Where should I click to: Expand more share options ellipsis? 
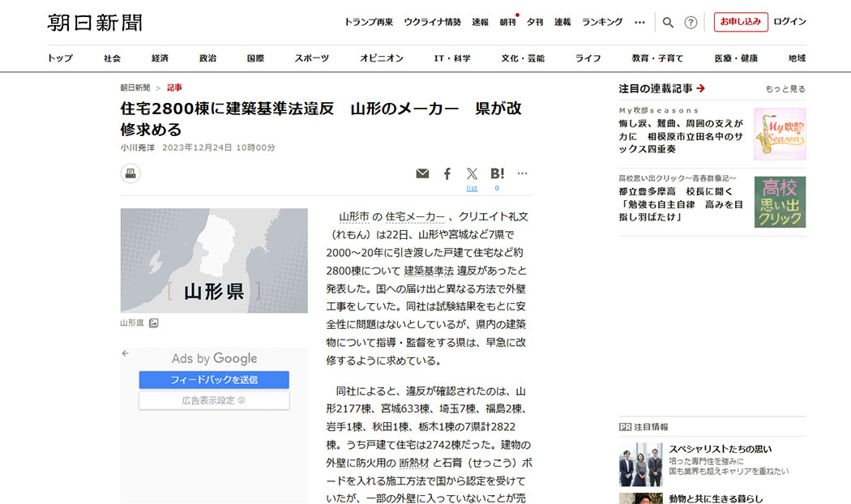(523, 173)
